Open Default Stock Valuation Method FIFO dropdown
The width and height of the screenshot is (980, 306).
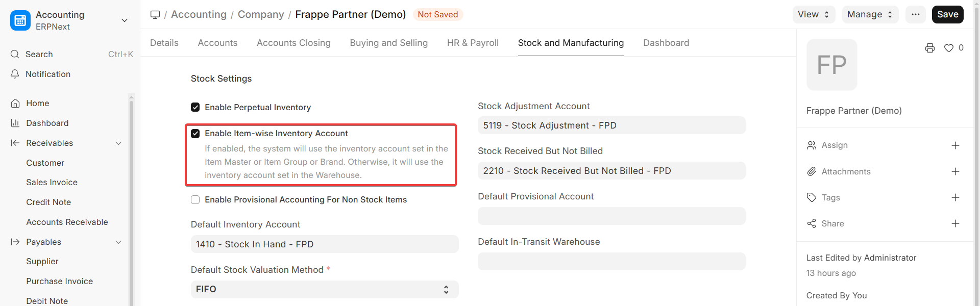tap(325, 289)
